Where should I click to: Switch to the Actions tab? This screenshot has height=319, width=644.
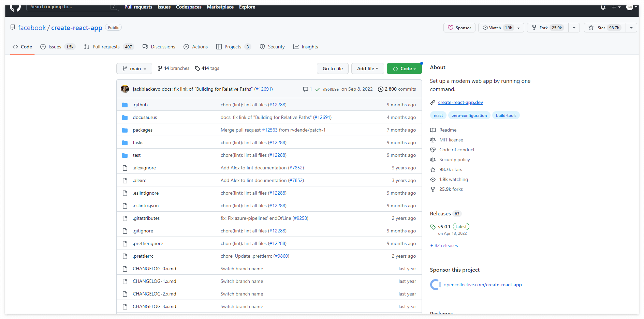(195, 47)
